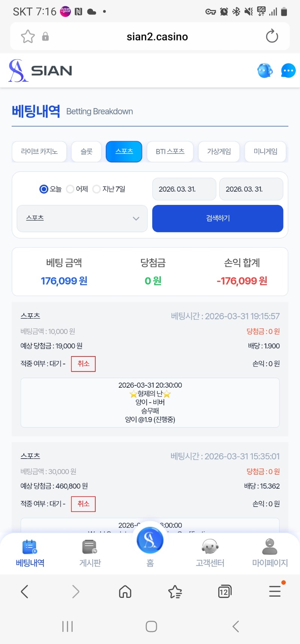Open 마이페이지 profile icon
The height and width of the screenshot is (644, 300).
pos(270,552)
